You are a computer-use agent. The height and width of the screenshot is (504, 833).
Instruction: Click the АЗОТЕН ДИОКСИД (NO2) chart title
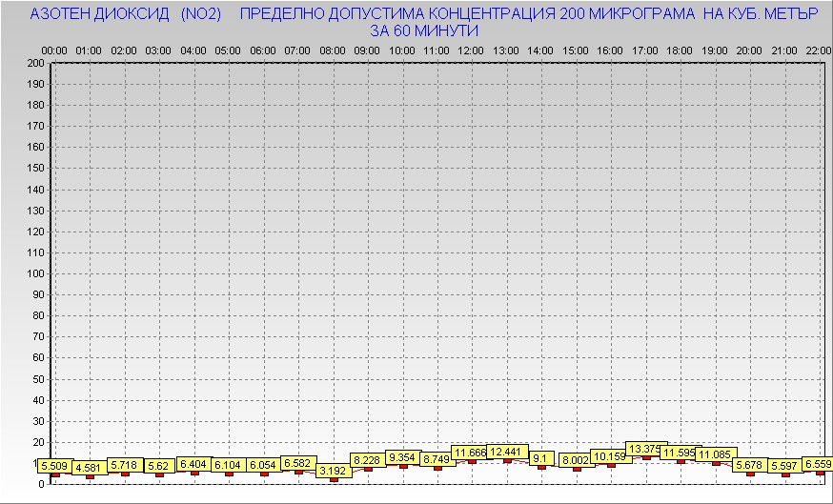pyautogui.click(x=126, y=14)
